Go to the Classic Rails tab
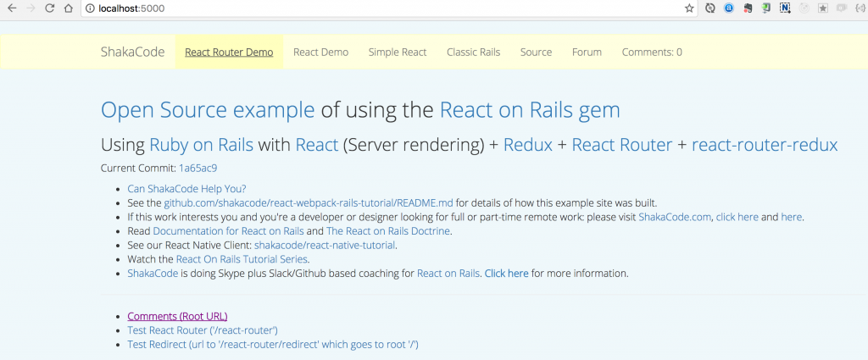 point(473,52)
